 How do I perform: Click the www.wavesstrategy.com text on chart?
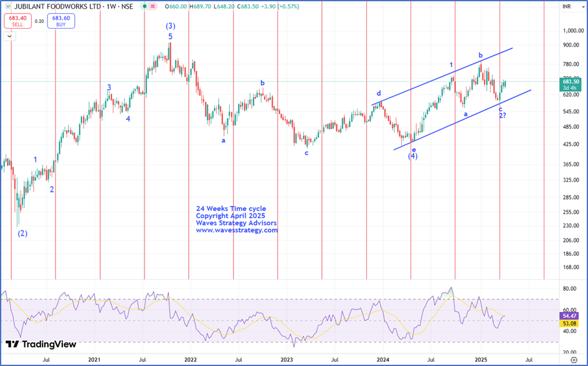click(x=237, y=230)
